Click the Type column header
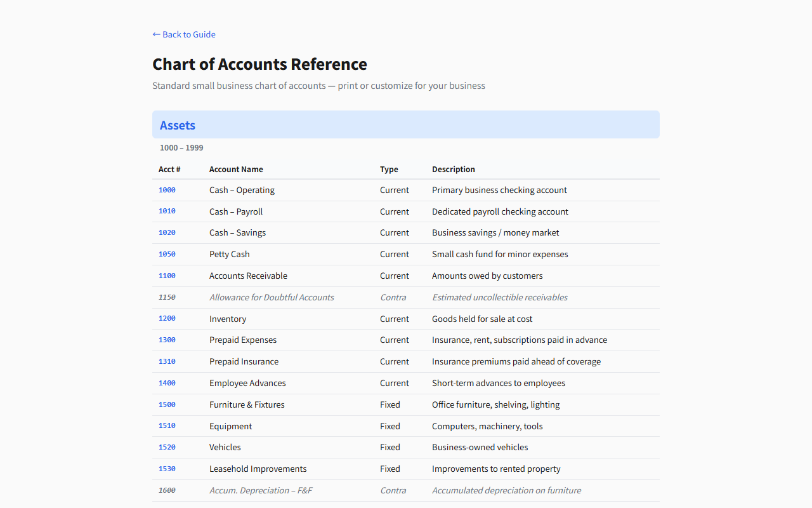This screenshot has height=508, width=812. [x=389, y=170]
